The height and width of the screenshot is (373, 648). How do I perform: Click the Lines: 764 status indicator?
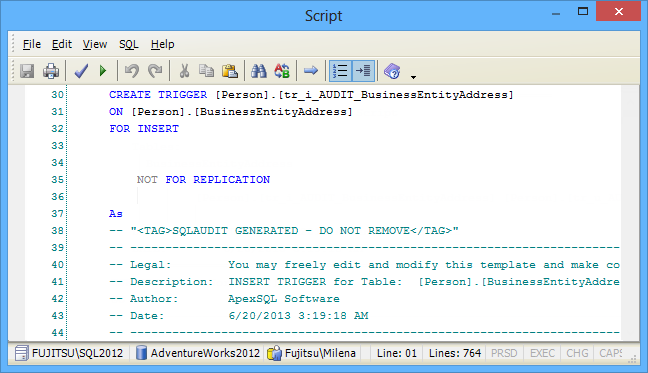[x=455, y=354]
